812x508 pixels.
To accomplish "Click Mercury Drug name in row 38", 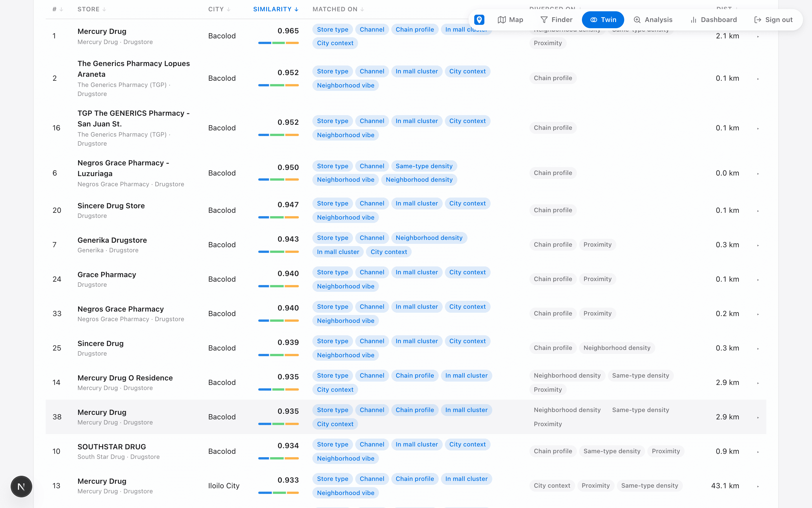I will coord(102,412).
